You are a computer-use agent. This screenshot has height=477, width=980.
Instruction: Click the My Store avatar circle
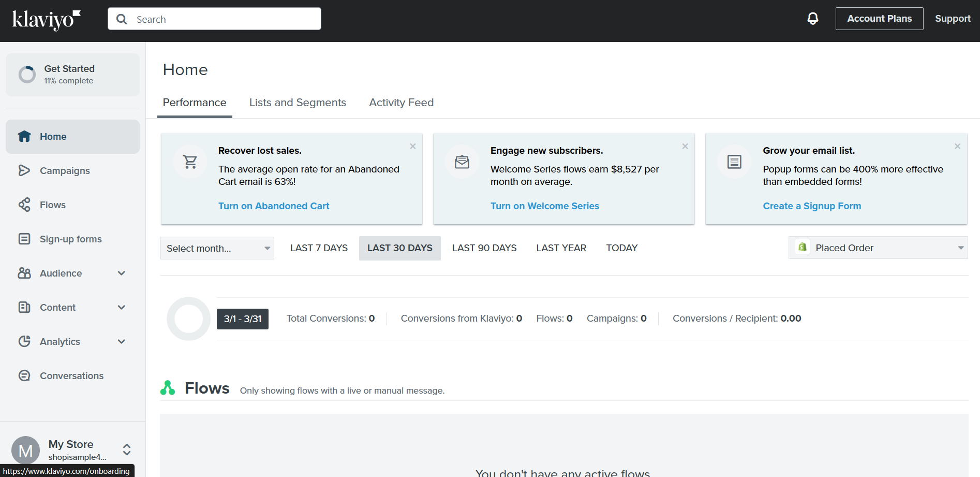(25, 450)
